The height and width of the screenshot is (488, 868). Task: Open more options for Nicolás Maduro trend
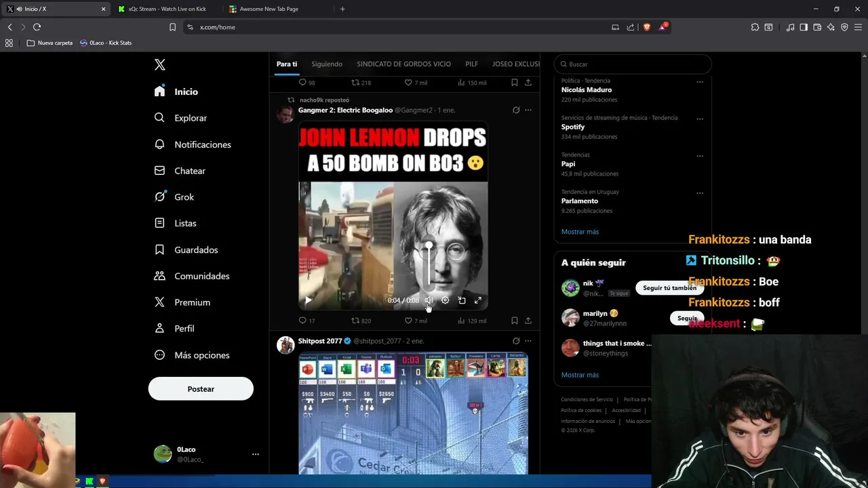coord(700,82)
